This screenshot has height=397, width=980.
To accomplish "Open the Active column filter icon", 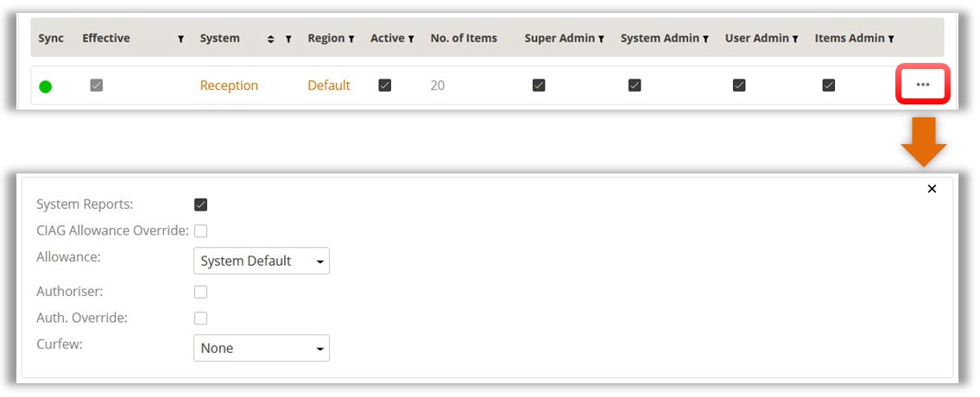I will coord(411,39).
